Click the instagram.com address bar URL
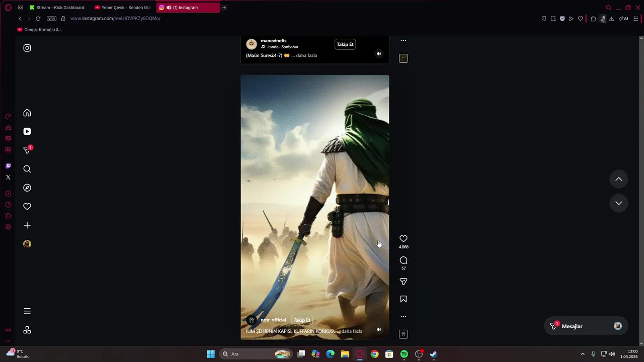The height and width of the screenshot is (362, 644). pos(115,19)
